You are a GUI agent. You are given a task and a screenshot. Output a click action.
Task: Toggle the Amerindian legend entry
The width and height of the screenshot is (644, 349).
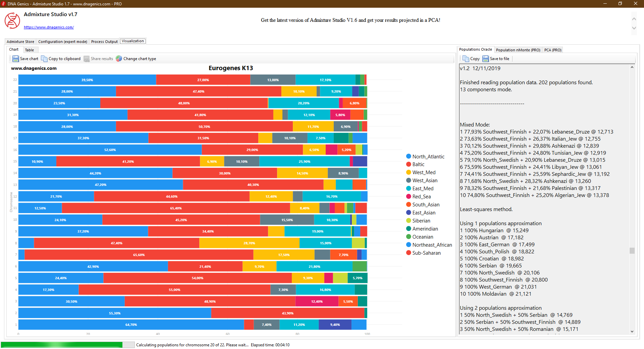425,229
